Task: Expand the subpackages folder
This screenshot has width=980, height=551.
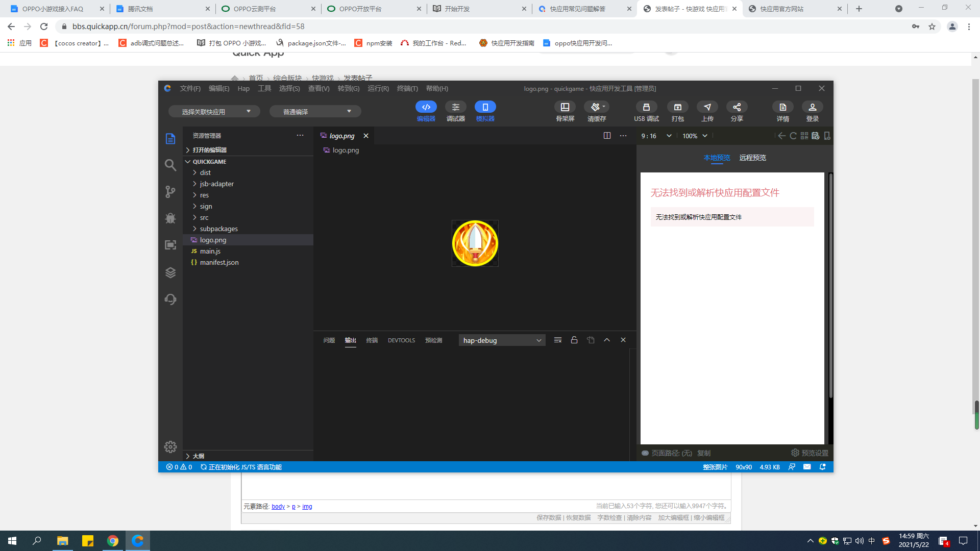Action: tap(218, 229)
